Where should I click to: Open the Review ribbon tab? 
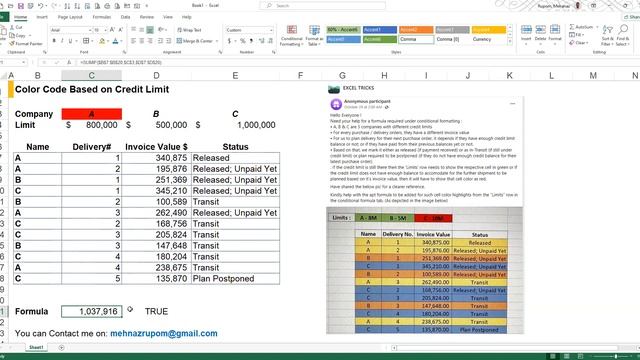click(147, 17)
